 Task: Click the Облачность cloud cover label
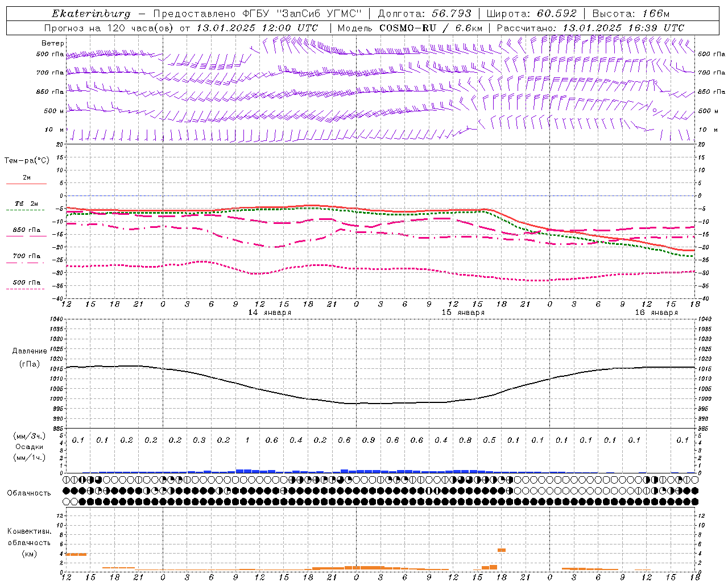pyautogui.click(x=29, y=493)
